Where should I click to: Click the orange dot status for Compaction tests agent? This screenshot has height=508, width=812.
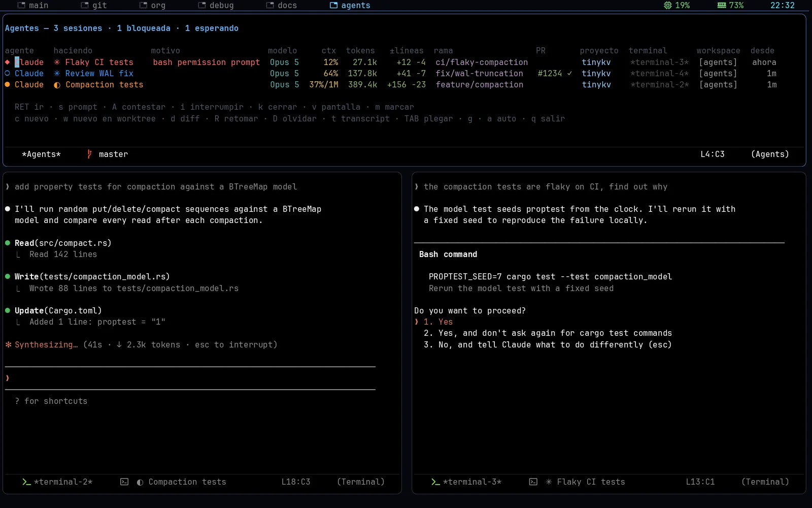pyautogui.click(x=7, y=84)
